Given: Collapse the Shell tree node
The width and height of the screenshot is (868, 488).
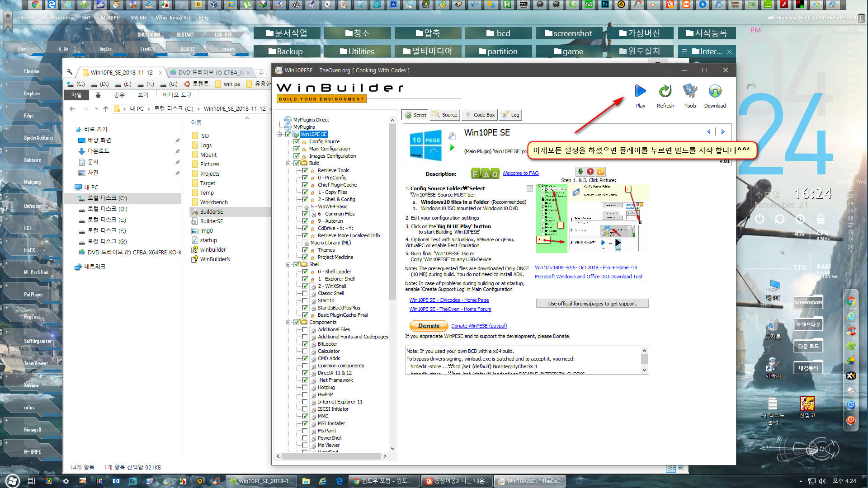Looking at the screenshot, I should click(288, 264).
